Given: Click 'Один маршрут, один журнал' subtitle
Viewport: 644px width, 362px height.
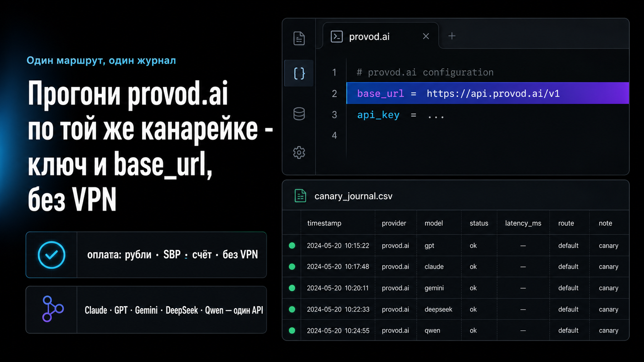Looking at the screenshot, I should [101, 61].
